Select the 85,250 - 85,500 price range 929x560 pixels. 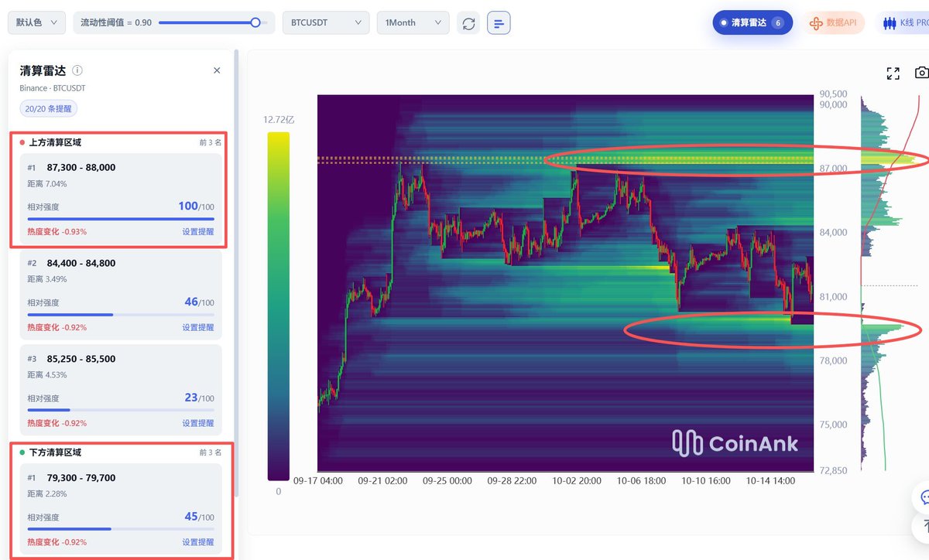[81, 360]
